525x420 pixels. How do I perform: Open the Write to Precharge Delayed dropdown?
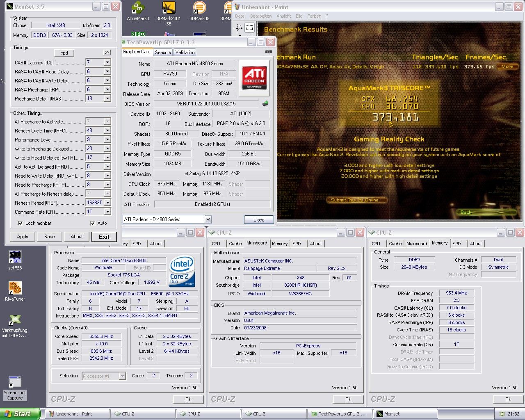click(107, 148)
